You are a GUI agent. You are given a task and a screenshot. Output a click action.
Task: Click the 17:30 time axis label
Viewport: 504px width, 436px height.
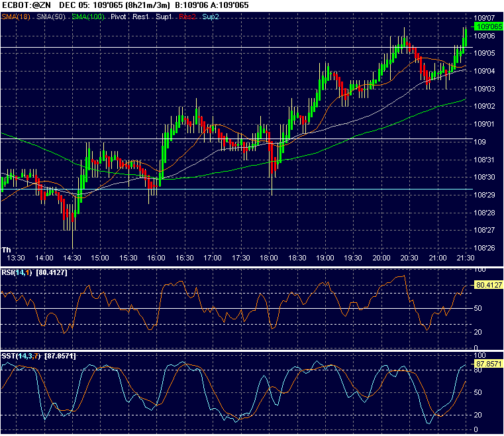(x=241, y=258)
